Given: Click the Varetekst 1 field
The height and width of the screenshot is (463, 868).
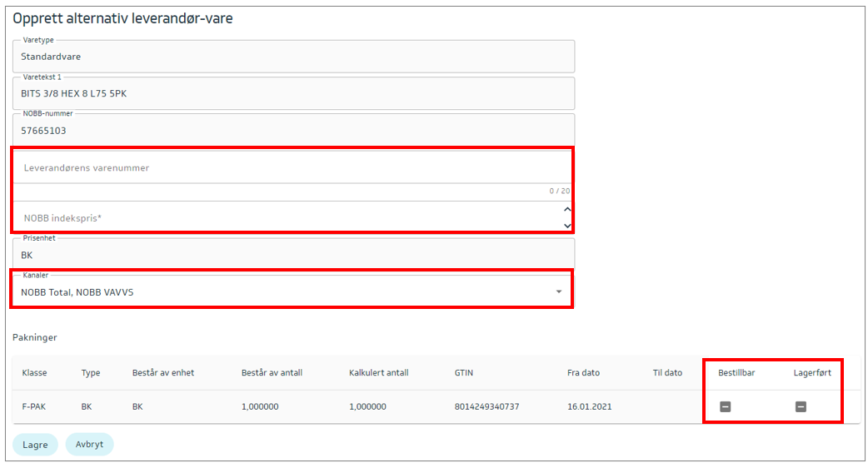Looking at the screenshot, I should [x=292, y=93].
